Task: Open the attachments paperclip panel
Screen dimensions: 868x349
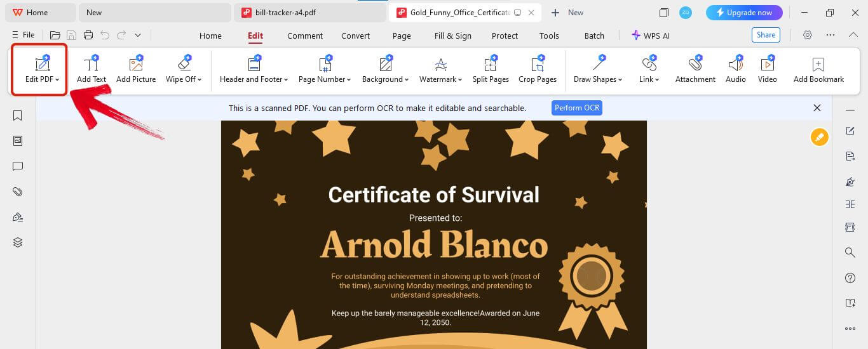Action: tap(18, 192)
